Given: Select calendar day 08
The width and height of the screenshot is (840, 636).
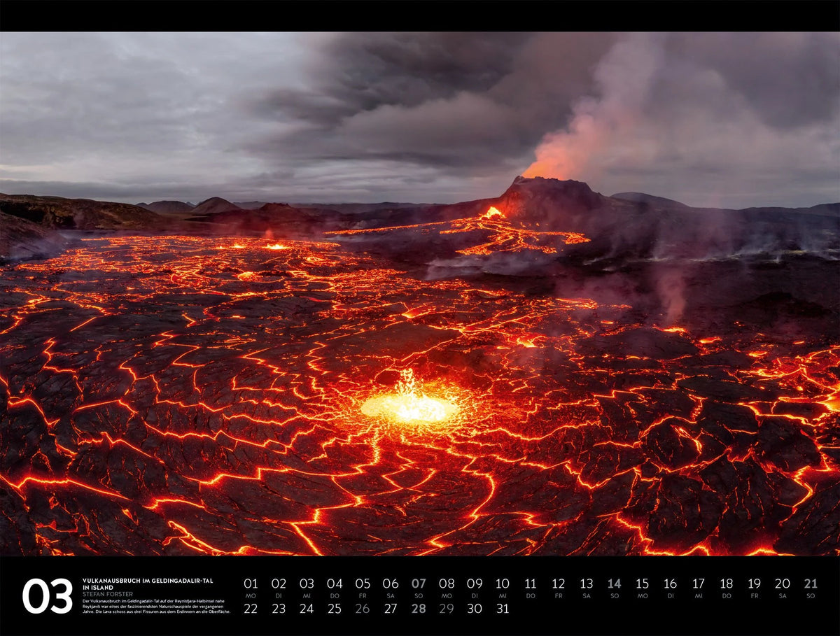Looking at the screenshot, I should pyautogui.click(x=447, y=584).
